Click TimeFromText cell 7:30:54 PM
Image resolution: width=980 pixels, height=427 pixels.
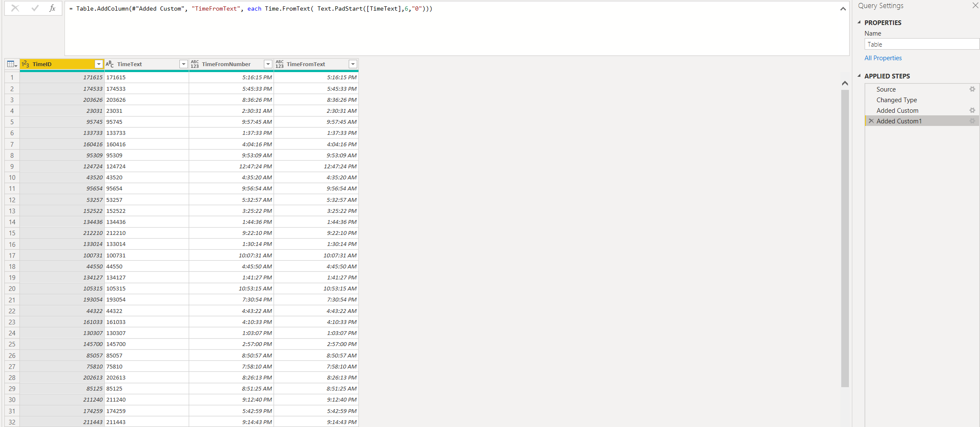pyautogui.click(x=316, y=300)
